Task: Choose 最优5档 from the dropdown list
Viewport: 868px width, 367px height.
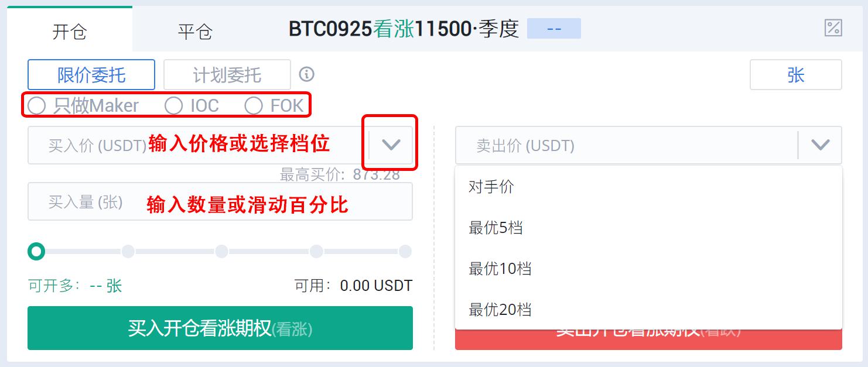Action: pyautogui.click(x=648, y=227)
